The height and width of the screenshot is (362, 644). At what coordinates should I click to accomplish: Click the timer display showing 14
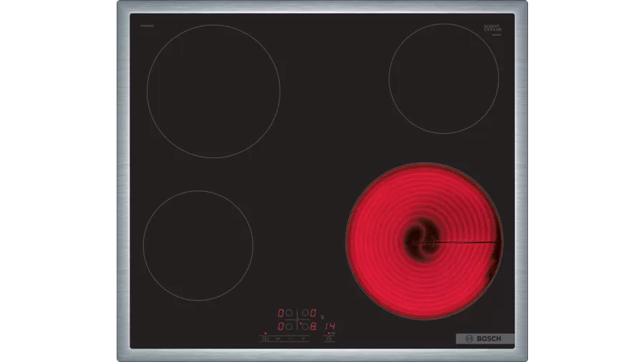coord(329,326)
